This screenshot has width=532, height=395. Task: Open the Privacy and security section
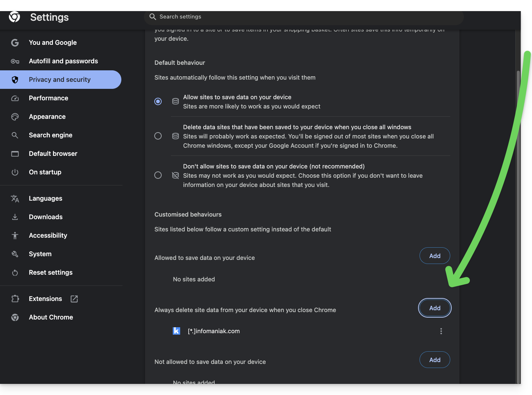(60, 80)
